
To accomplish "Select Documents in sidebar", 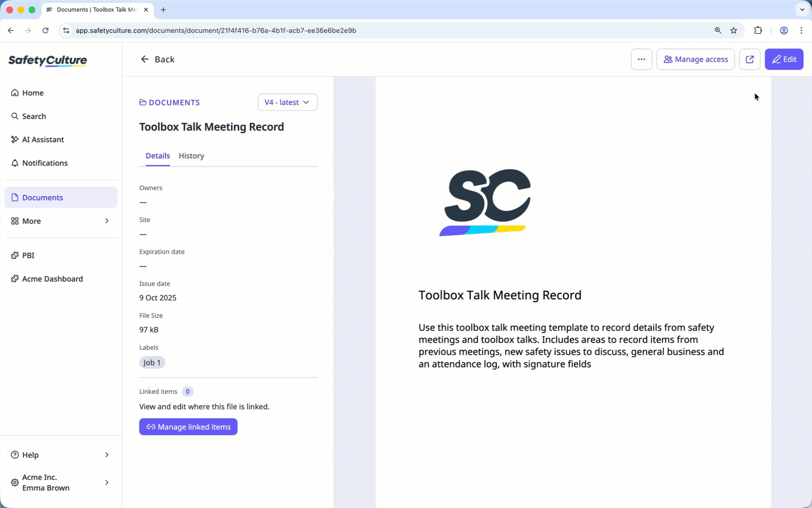I will [60, 197].
